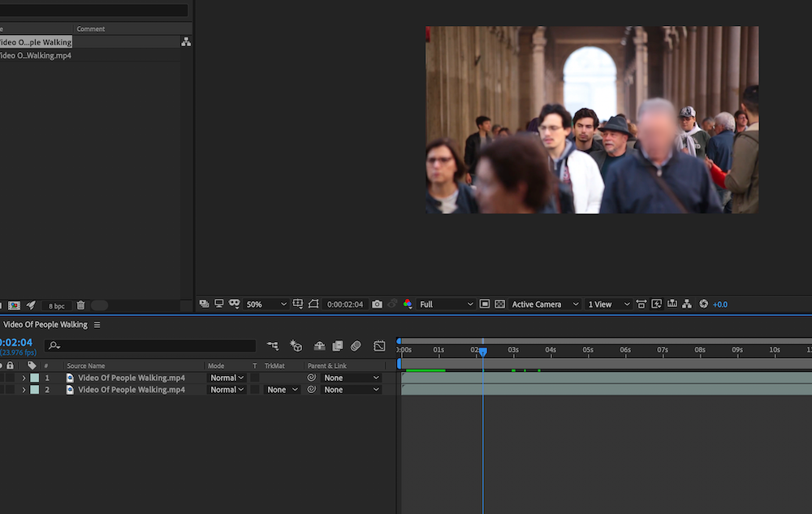Open the Graph Editor in the timeline
Viewport: 812px width, 514px height.
(379, 345)
